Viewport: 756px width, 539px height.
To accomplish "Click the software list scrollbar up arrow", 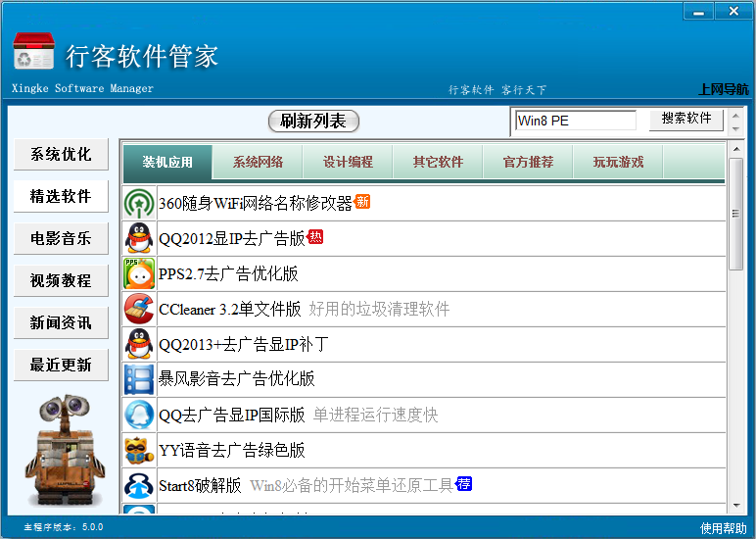I will (735, 149).
